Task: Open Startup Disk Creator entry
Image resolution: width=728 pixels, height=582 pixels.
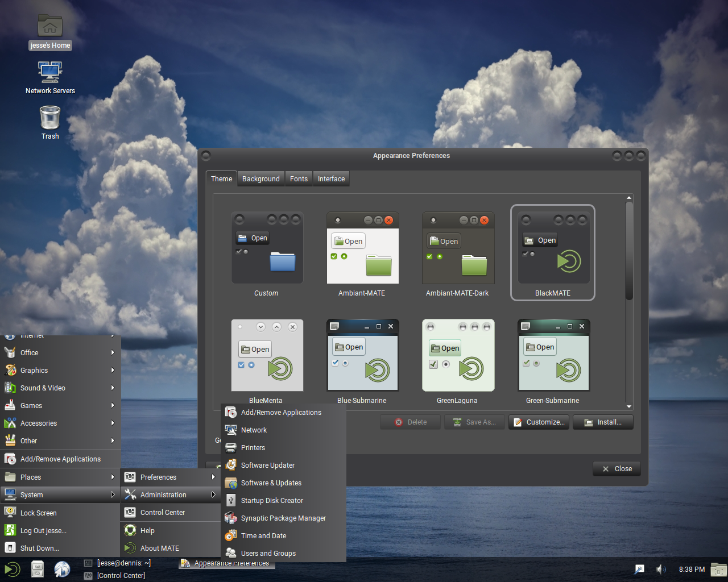Action: (x=283, y=500)
